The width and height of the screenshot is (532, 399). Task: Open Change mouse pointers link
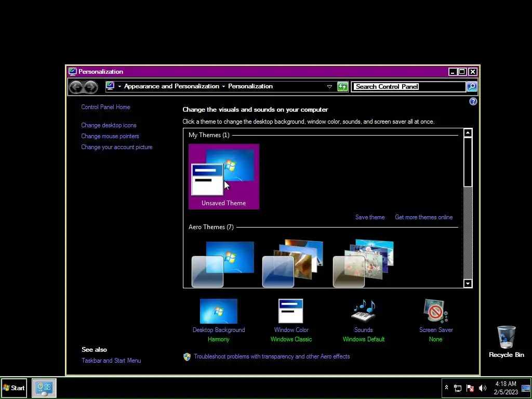(110, 136)
